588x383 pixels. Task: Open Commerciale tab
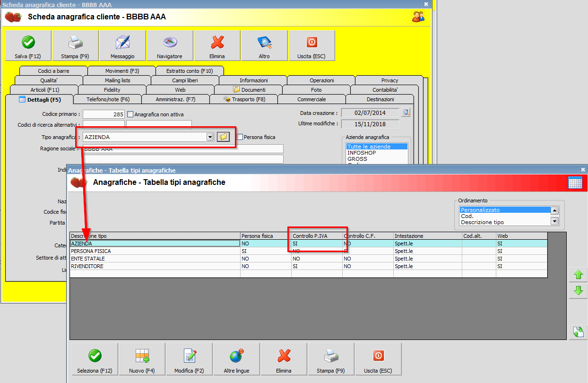click(x=311, y=99)
